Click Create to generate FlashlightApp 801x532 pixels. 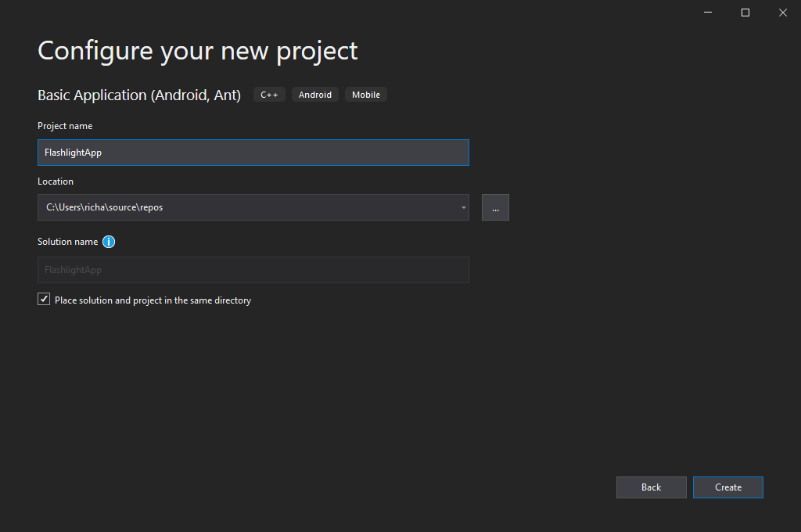tap(727, 487)
